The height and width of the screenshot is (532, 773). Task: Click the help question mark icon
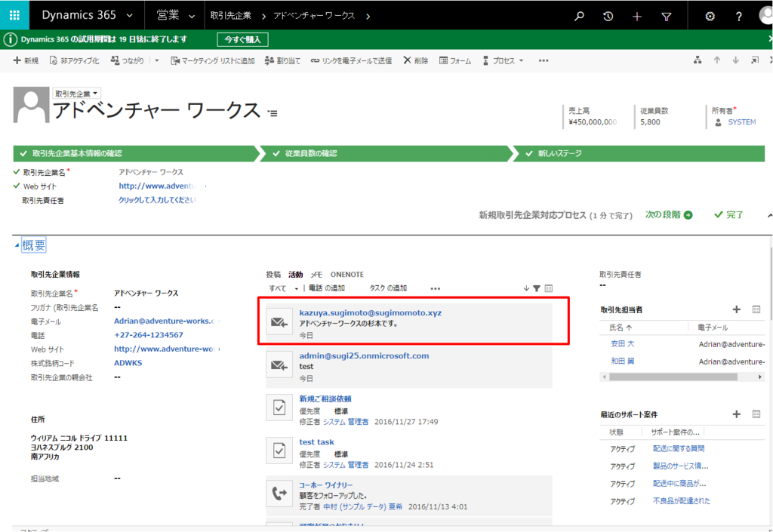point(738,17)
